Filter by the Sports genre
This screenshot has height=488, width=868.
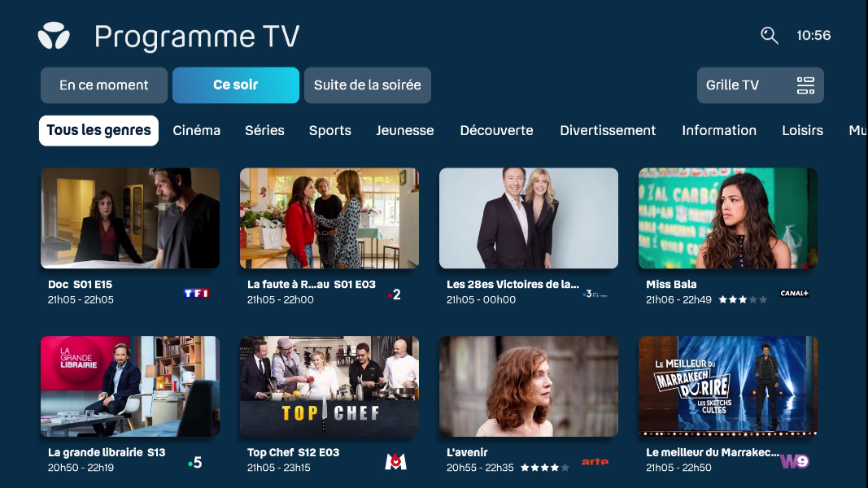tap(330, 131)
